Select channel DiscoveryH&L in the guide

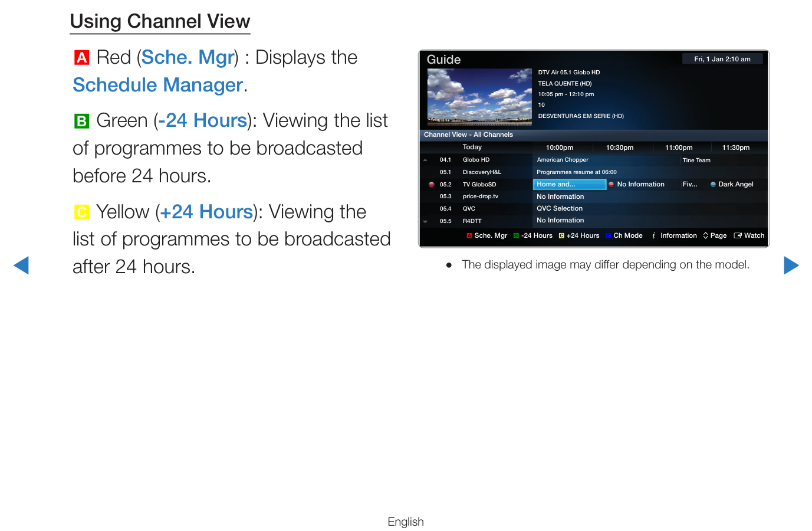point(482,172)
